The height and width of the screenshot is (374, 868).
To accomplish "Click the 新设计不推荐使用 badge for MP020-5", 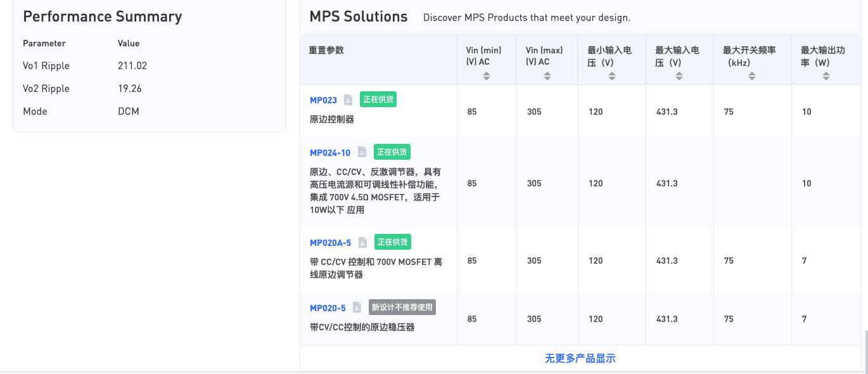I will (x=402, y=307).
